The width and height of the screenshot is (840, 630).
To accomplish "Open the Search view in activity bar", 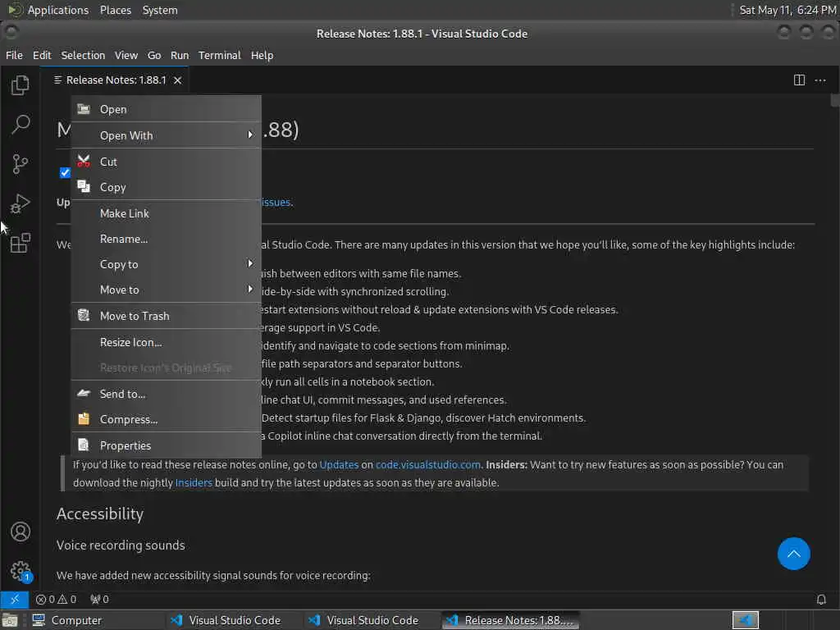I will click(x=21, y=125).
